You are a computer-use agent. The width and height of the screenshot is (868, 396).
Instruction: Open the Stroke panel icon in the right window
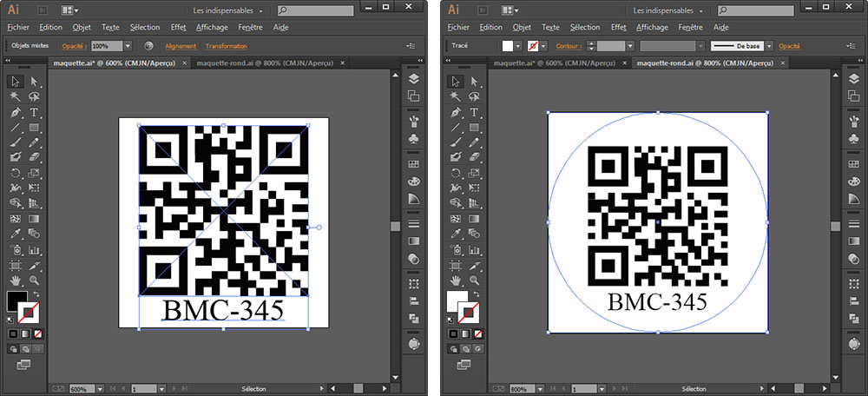pos(853,224)
